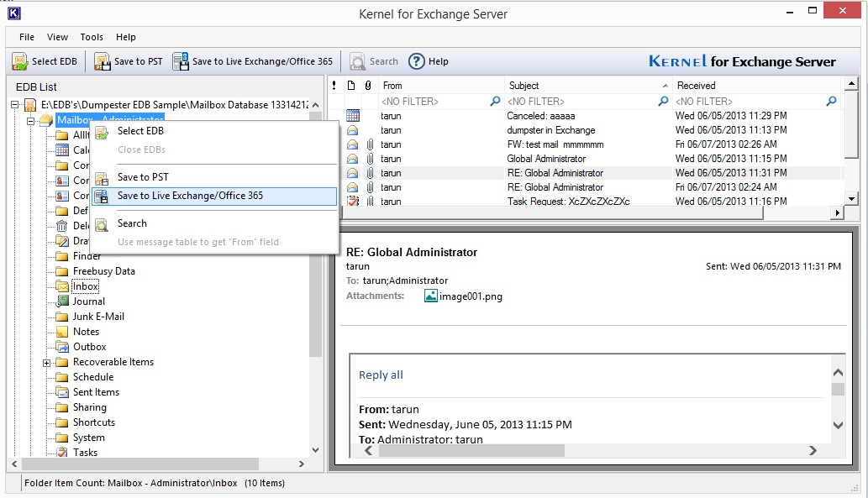This screenshot has width=868, height=498.
Task: Click preview body scroll right arrow
Action: [813, 450]
